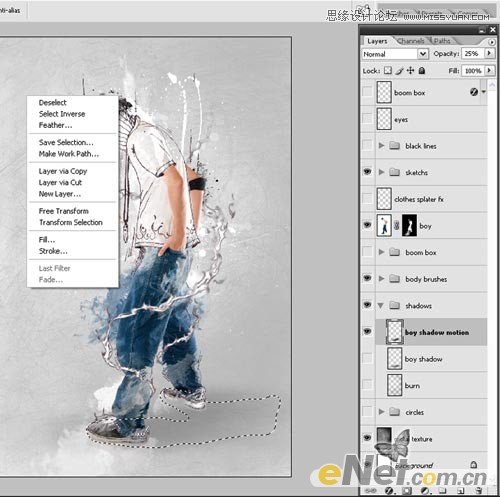Click the body brushes folder icon
Screen dimensions: 500x497
click(395, 278)
